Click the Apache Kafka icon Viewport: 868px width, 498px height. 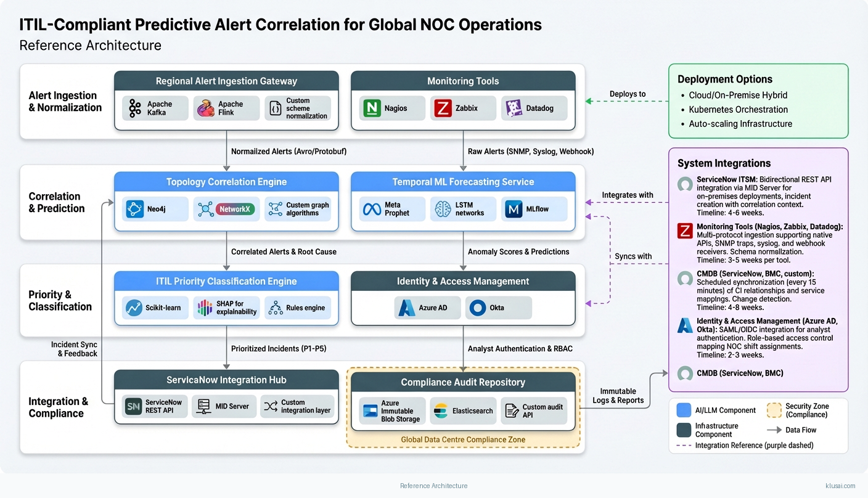[x=135, y=108]
